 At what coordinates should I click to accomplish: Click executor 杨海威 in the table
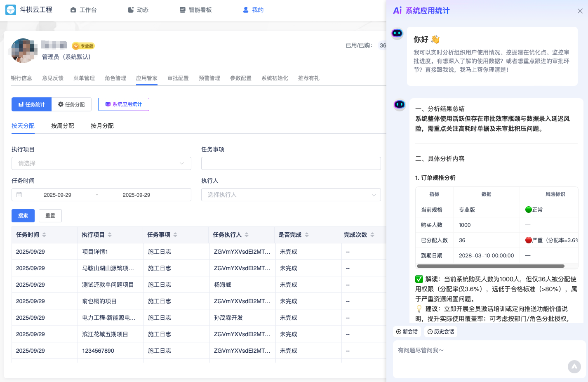(x=223, y=285)
